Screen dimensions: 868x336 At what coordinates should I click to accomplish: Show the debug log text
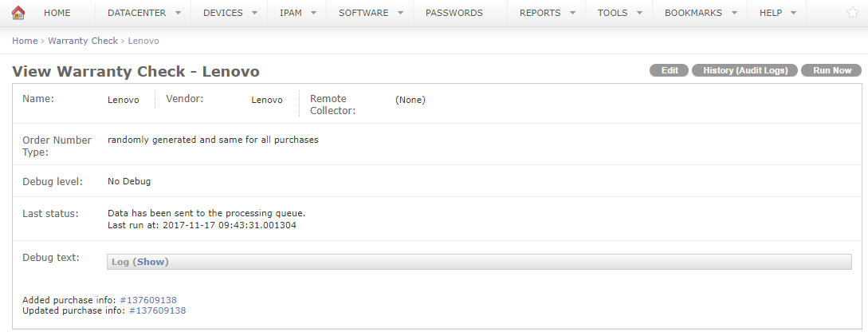click(x=151, y=262)
